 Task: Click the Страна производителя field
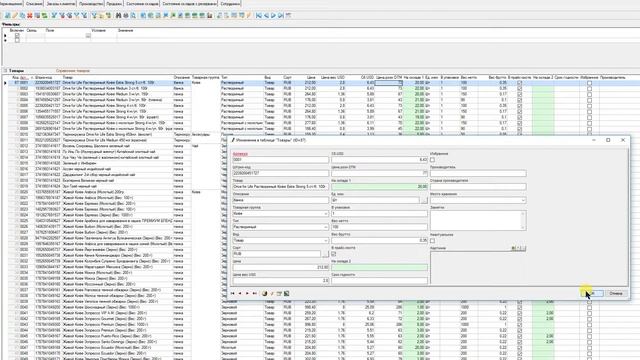click(x=478, y=187)
